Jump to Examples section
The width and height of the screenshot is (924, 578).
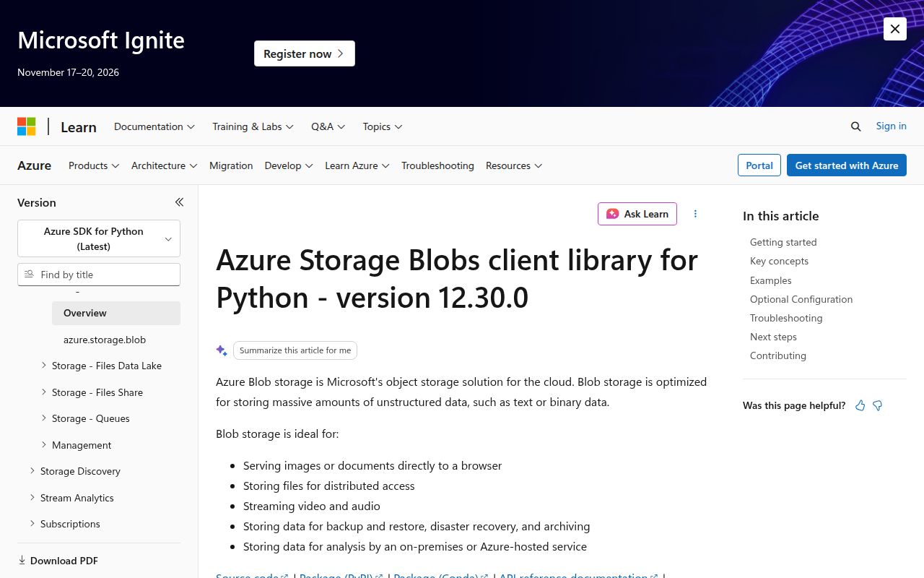(x=770, y=280)
